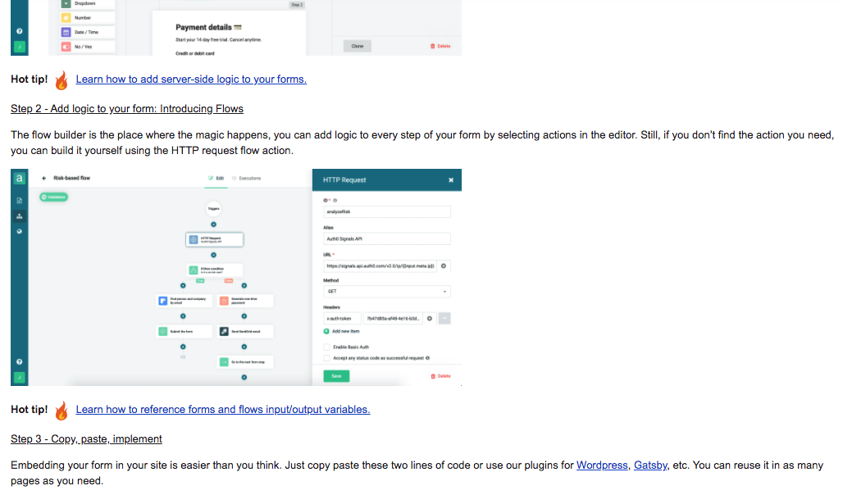Click the remove header minus button
The width and height of the screenshot is (843, 504).
pos(444,319)
